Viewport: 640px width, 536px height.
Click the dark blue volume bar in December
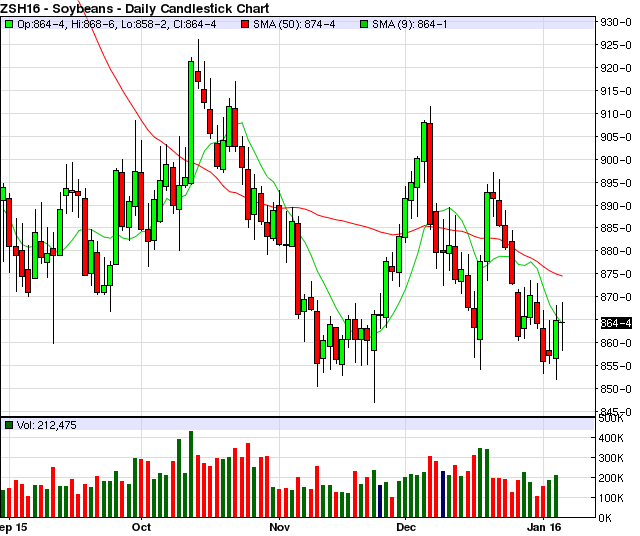point(443,494)
